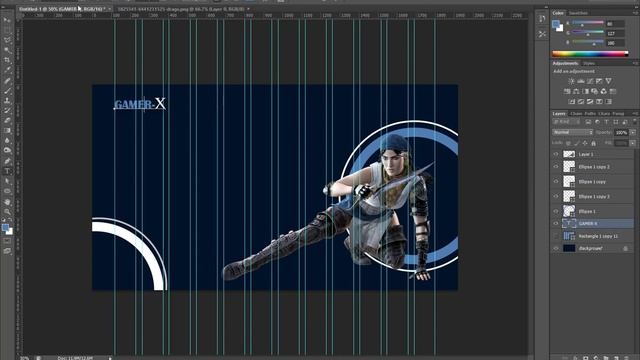Lock layer position icon

tap(585, 143)
